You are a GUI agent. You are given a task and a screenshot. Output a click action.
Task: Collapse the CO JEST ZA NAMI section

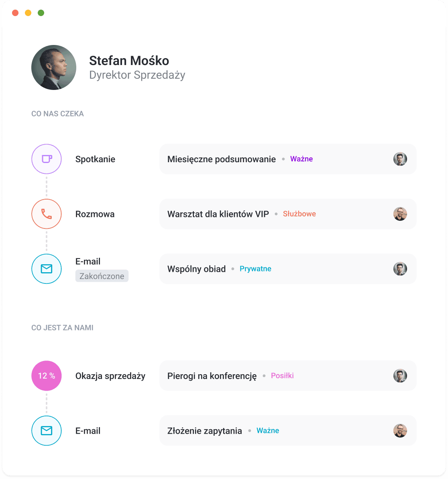[x=62, y=328]
